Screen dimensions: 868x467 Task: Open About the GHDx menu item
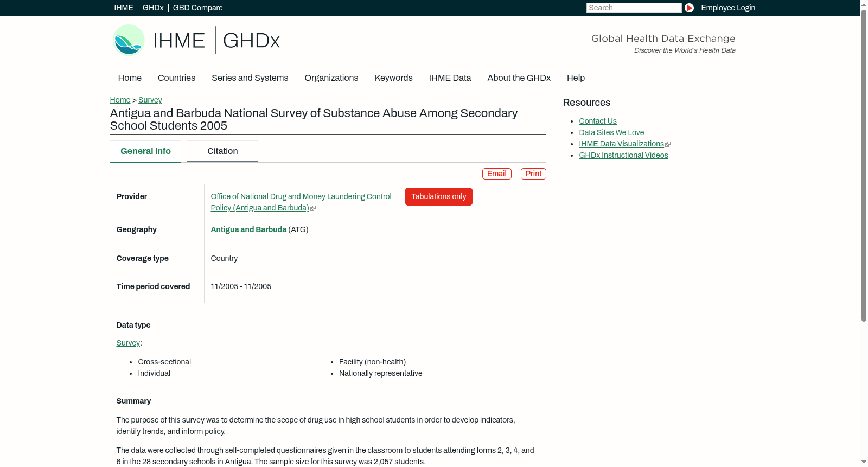pos(519,78)
